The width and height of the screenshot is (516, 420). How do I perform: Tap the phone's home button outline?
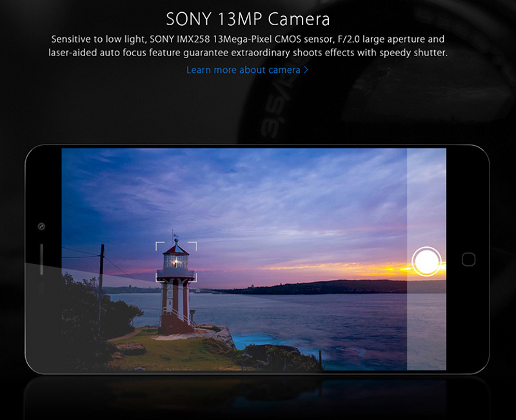(469, 259)
